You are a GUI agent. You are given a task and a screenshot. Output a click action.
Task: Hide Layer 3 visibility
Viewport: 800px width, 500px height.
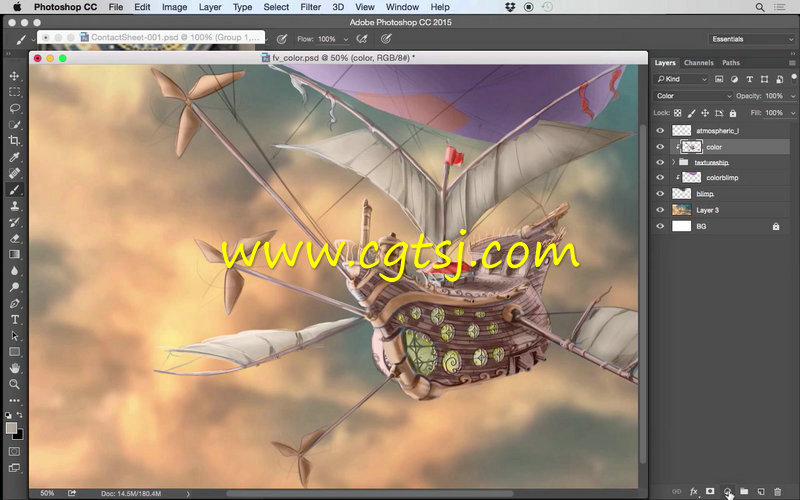coord(660,210)
